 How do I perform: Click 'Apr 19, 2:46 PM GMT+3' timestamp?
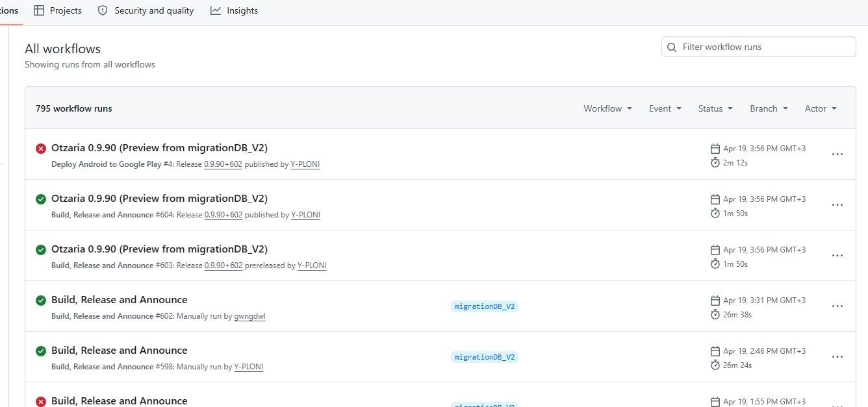point(764,351)
